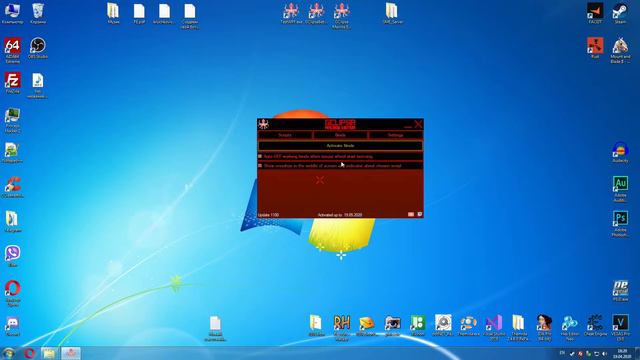Select the Audacity desktop shortcut
Viewport: 640px width, 360px height.
[620, 153]
